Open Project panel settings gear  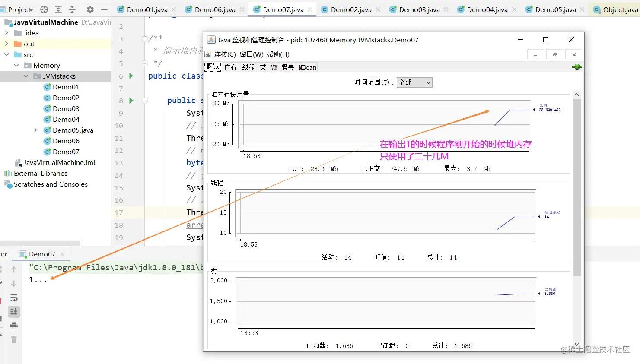(90, 9)
